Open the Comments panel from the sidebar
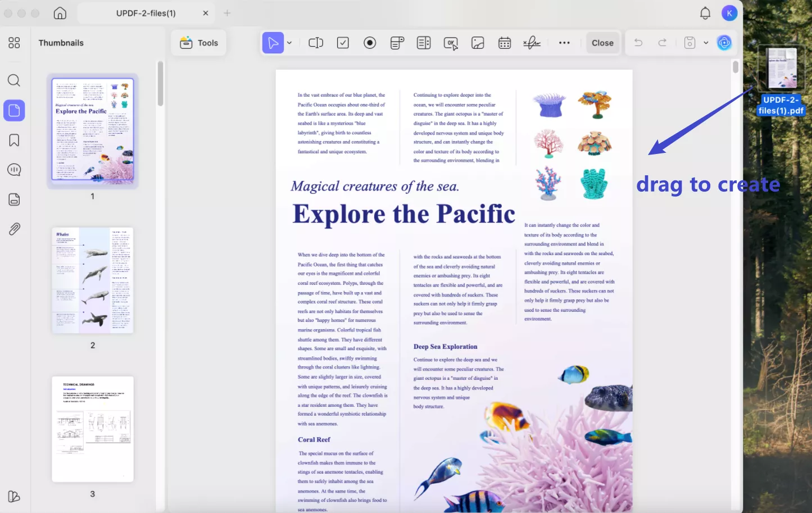 (14, 169)
